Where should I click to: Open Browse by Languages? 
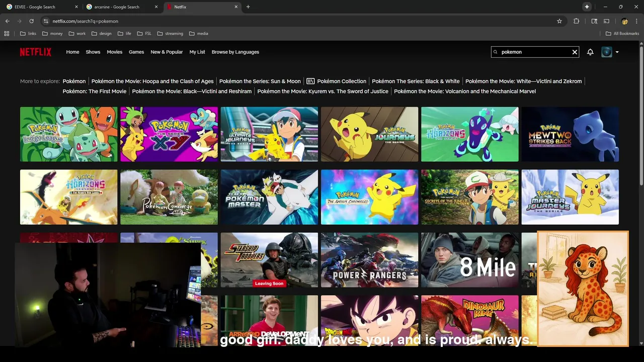[x=235, y=52]
